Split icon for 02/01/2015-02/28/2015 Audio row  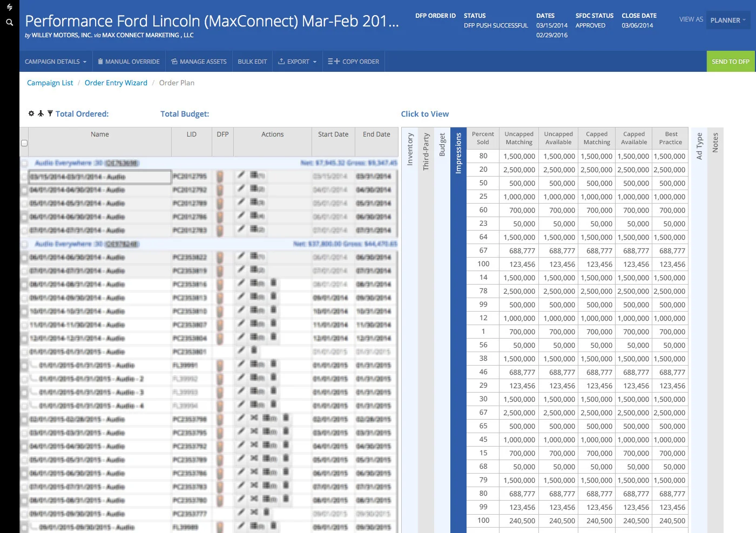254,417
